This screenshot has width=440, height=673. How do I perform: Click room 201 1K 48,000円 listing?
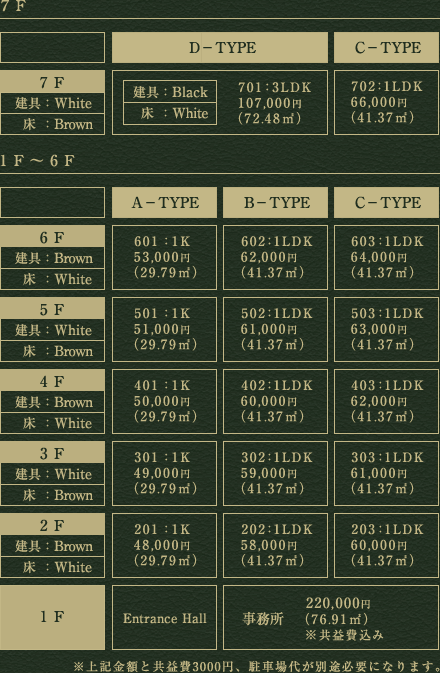[164, 546]
